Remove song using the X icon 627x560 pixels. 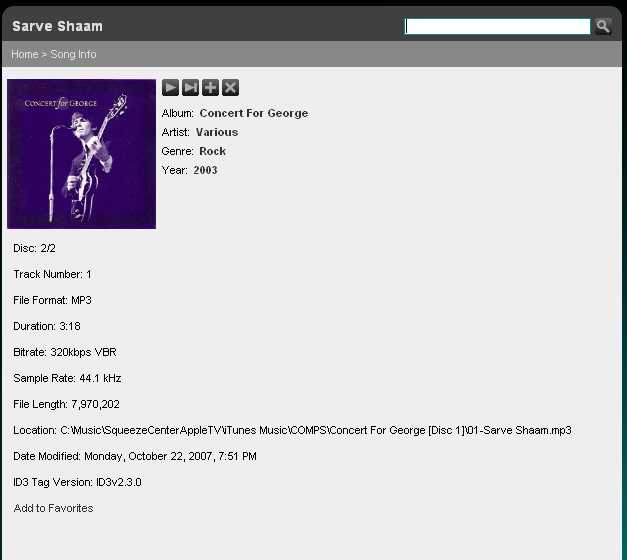point(230,88)
